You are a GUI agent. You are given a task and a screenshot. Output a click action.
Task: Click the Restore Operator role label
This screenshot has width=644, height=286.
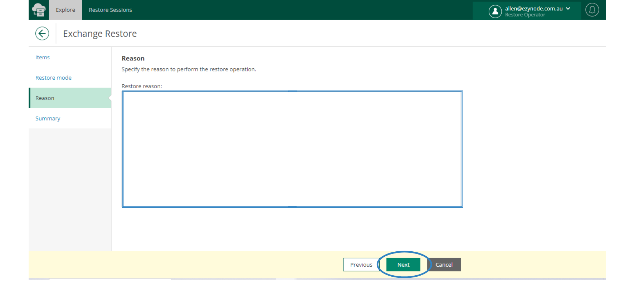click(x=525, y=15)
